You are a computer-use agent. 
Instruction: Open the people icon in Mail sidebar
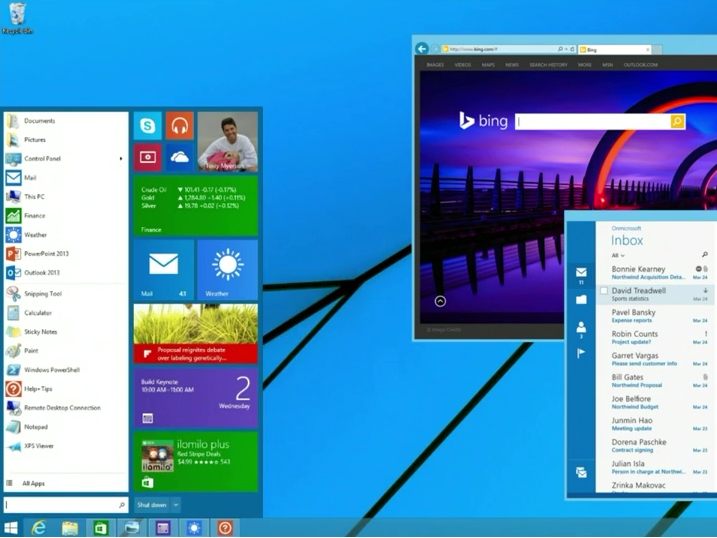pos(581,329)
